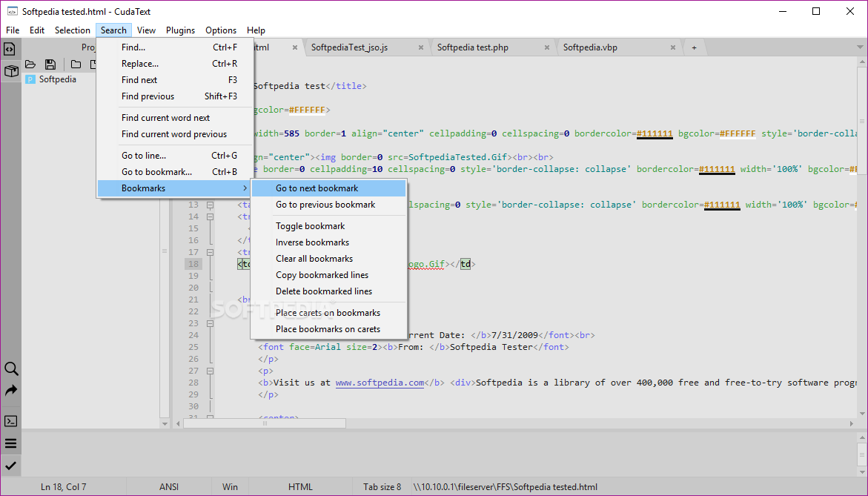Open the Selection menu
The image size is (868, 496).
tap(72, 30)
